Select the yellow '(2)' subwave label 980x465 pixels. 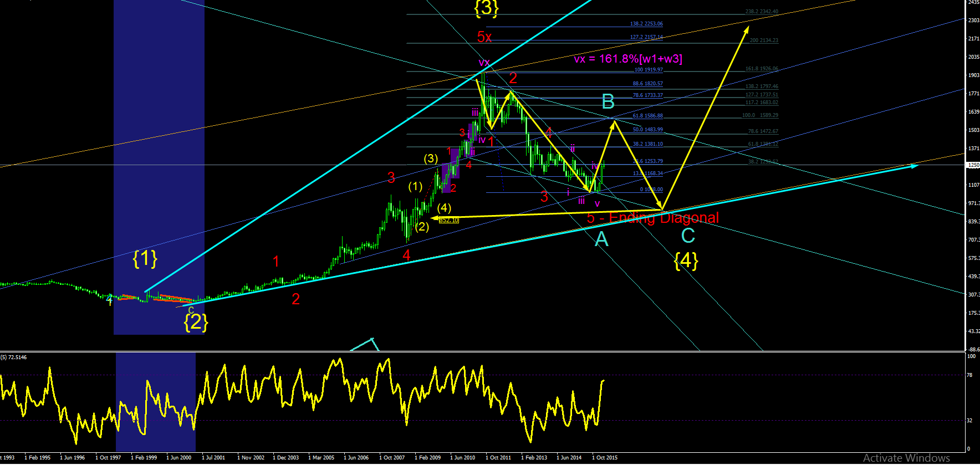point(422,227)
